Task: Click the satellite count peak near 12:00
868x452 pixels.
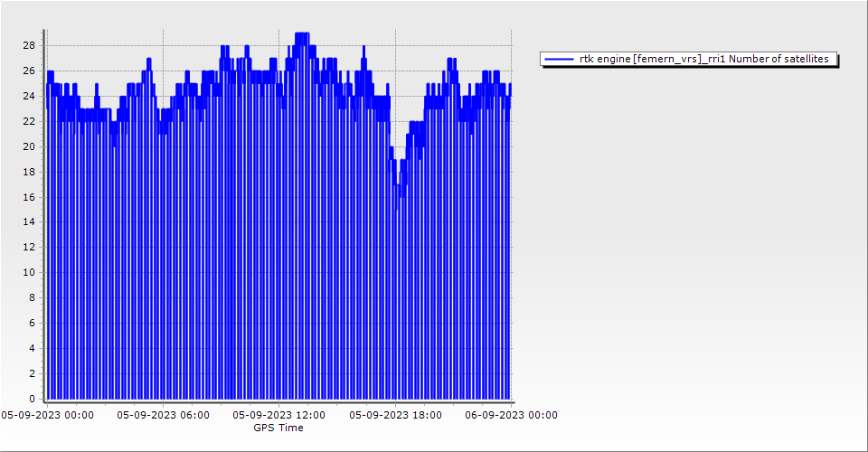Action: (302, 33)
